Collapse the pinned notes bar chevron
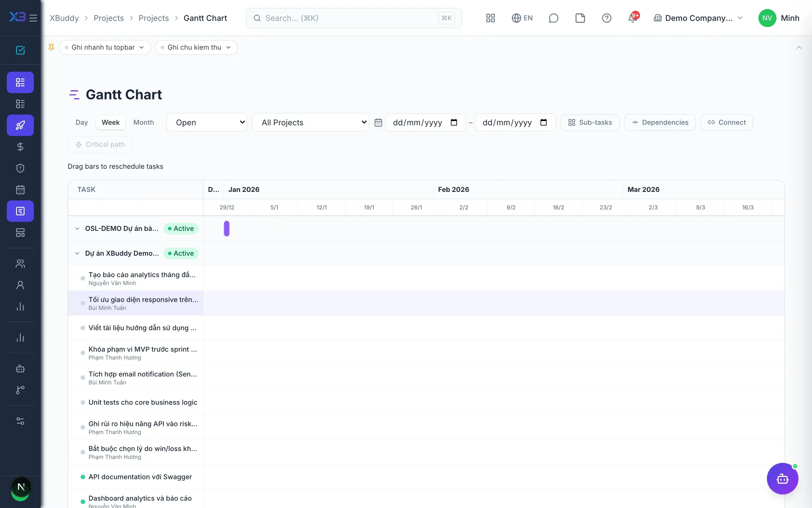The width and height of the screenshot is (812, 508). [x=799, y=47]
